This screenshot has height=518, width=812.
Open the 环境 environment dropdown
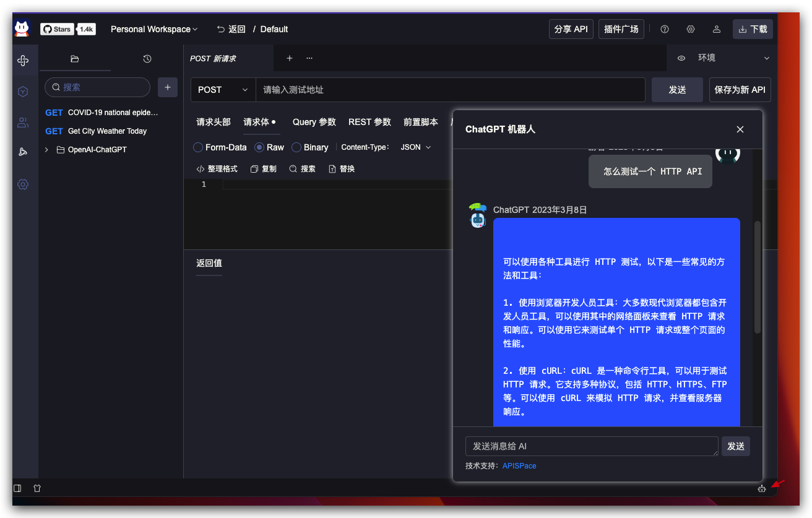734,58
